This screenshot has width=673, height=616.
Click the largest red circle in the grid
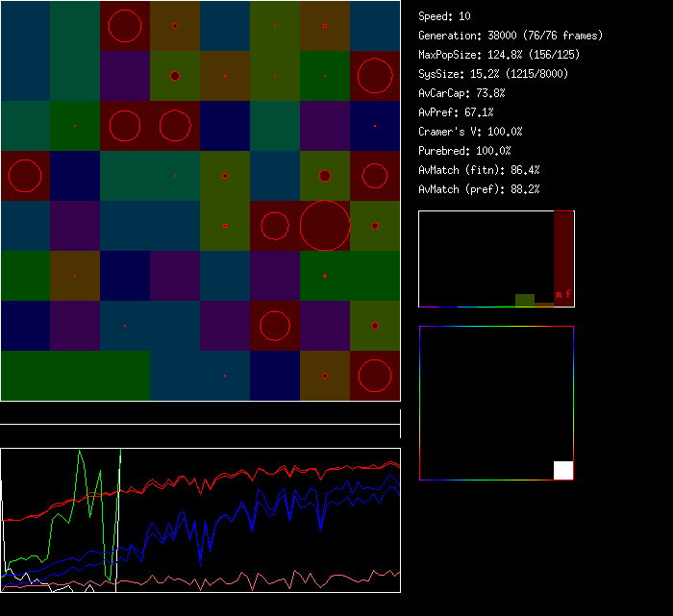coord(325,226)
